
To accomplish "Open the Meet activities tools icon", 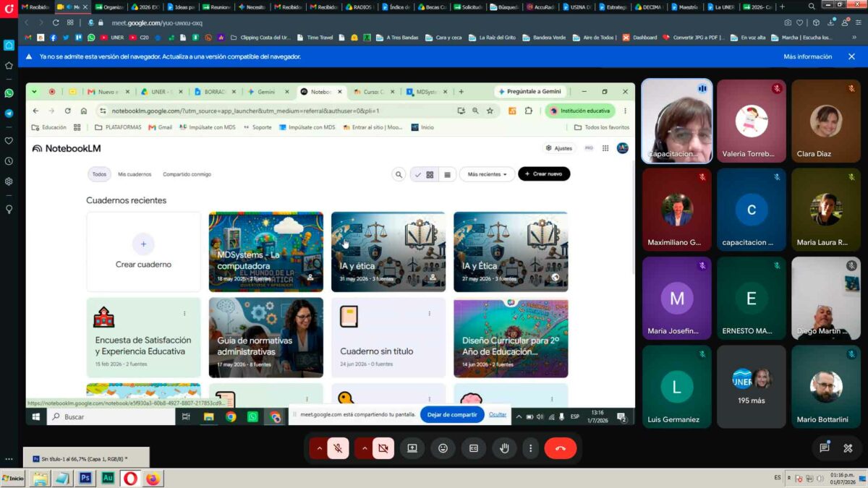I will pos(848,448).
